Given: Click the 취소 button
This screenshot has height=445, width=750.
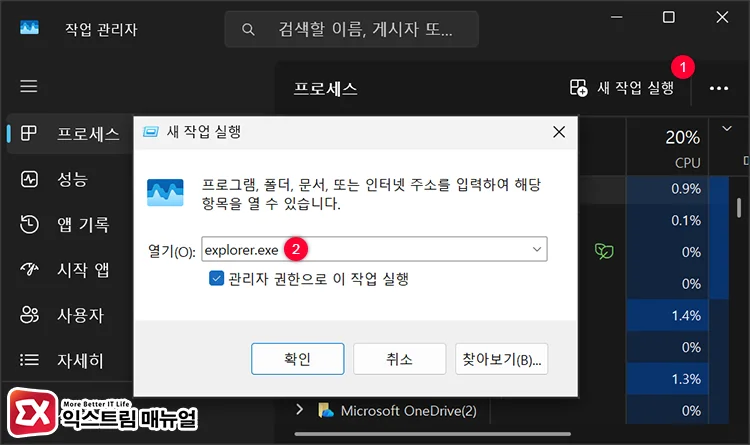Looking at the screenshot, I should (399, 359).
